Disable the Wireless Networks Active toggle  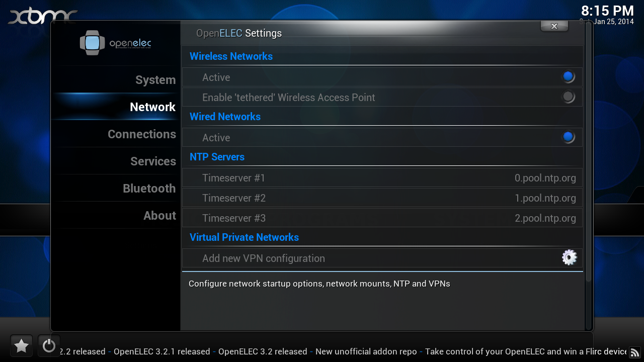point(568,76)
